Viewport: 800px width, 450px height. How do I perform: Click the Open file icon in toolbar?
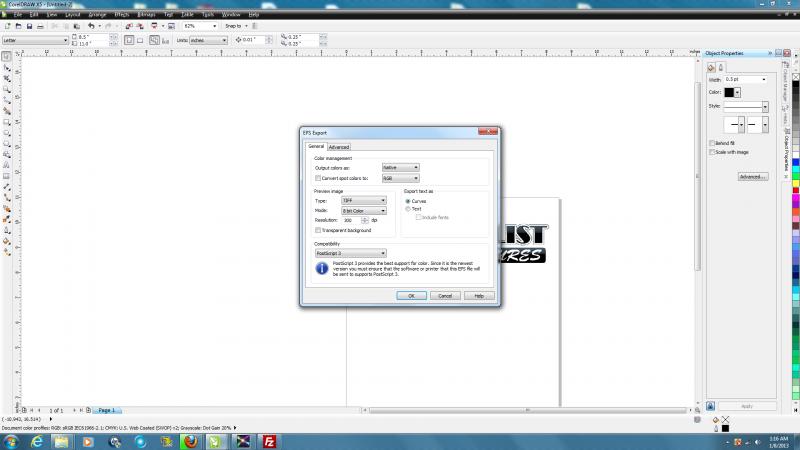pos(18,26)
